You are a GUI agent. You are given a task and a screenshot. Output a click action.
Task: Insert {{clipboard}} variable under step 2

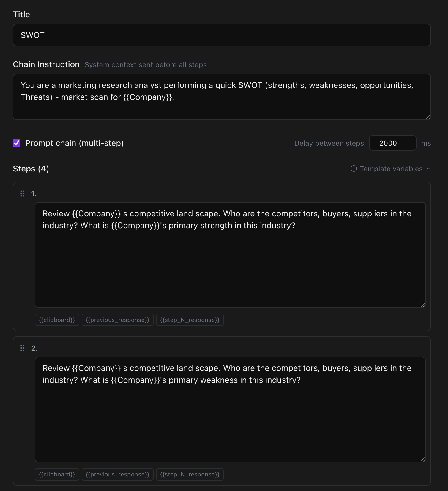(x=57, y=474)
